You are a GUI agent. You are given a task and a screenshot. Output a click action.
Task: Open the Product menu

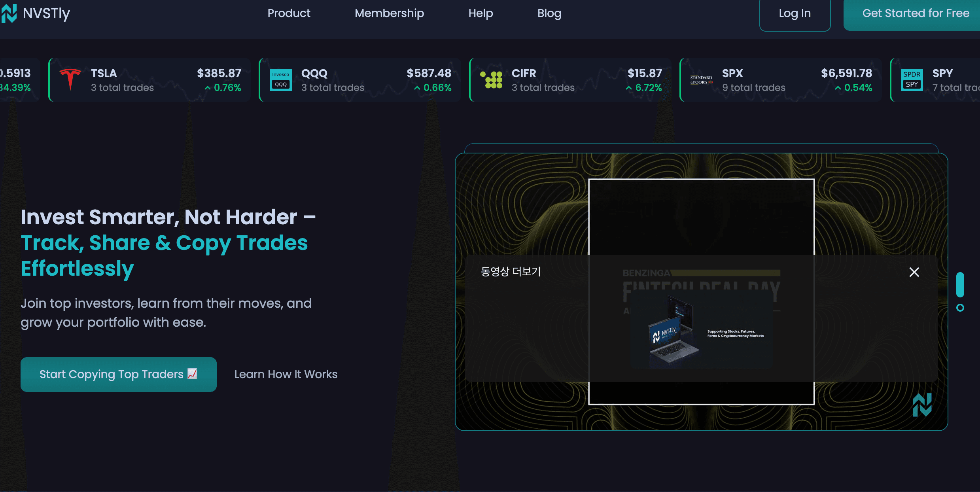click(x=289, y=13)
